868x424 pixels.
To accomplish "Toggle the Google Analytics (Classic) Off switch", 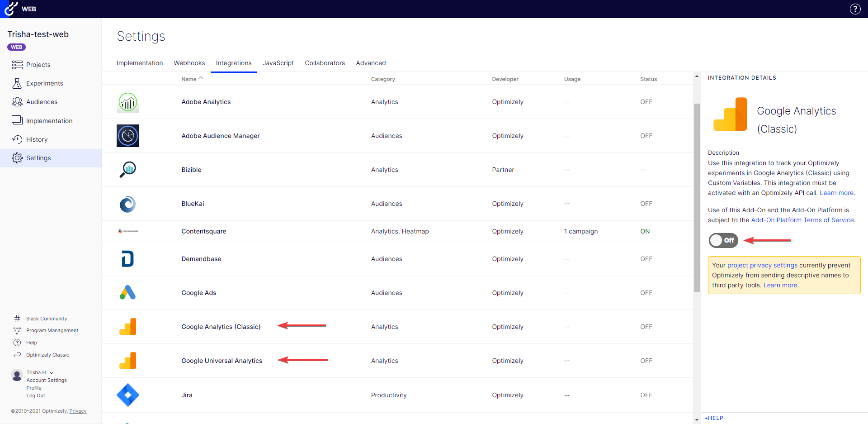I will (x=723, y=240).
